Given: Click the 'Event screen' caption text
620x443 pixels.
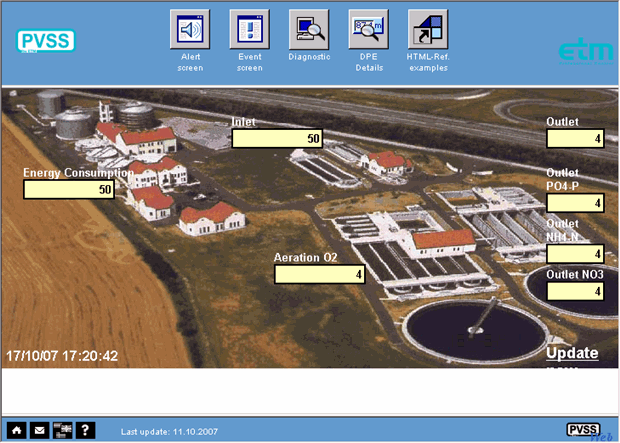Looking at the screenshot, I should click(250, 62).
